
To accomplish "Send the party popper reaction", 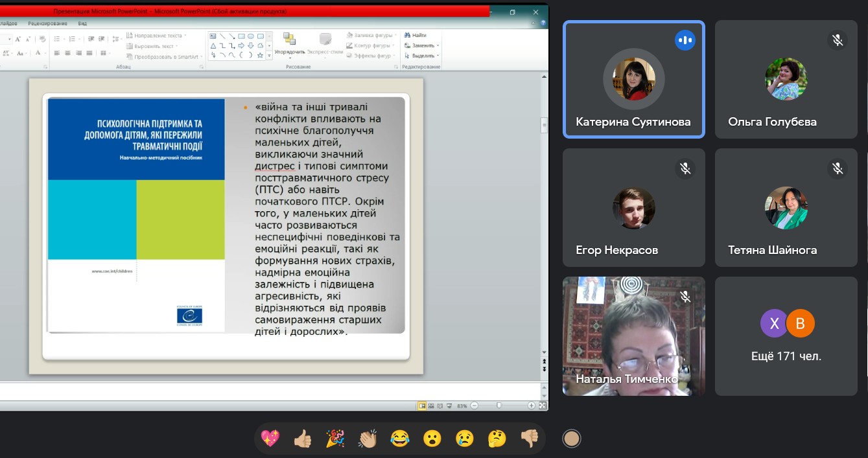I will click(335, 439).
